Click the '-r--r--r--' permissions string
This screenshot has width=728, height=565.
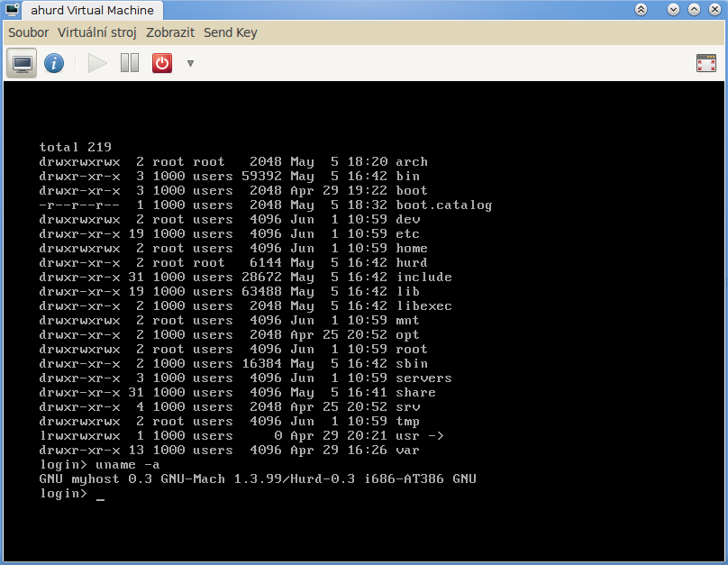coord(80,205)
